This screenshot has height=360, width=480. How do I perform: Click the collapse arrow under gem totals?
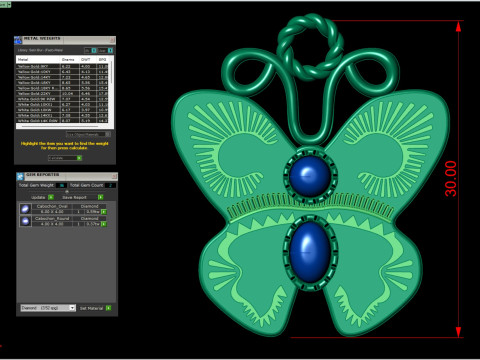point(67,192)
